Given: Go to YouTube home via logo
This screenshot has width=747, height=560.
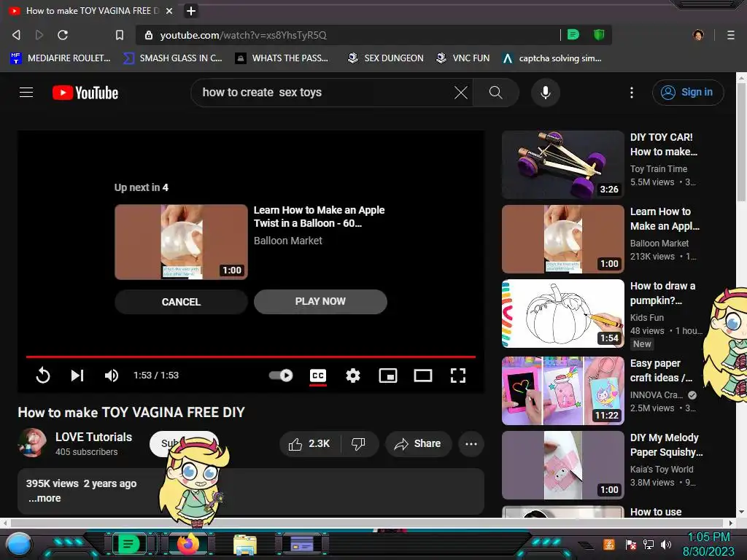Looking at the screenshot, I should coord(85,93).
